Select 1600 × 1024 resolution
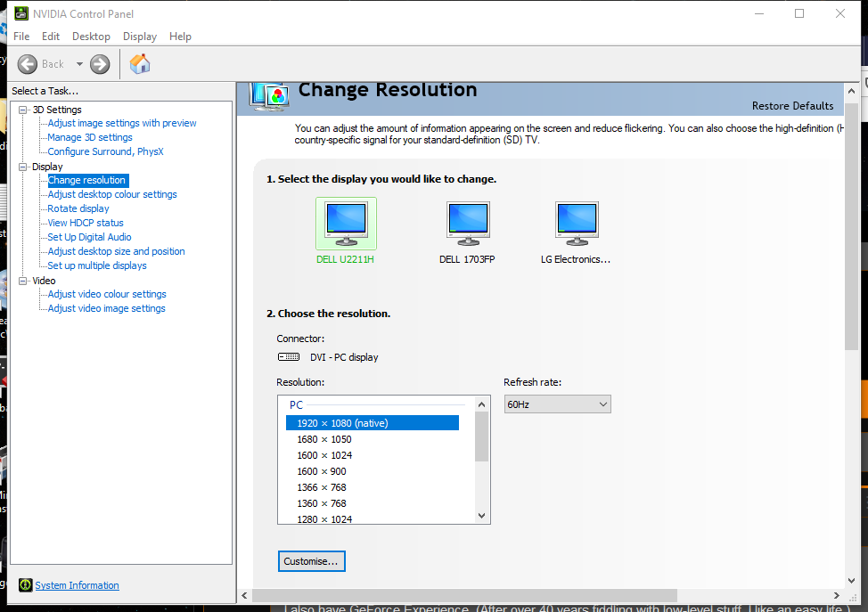 tap(324, 455)
